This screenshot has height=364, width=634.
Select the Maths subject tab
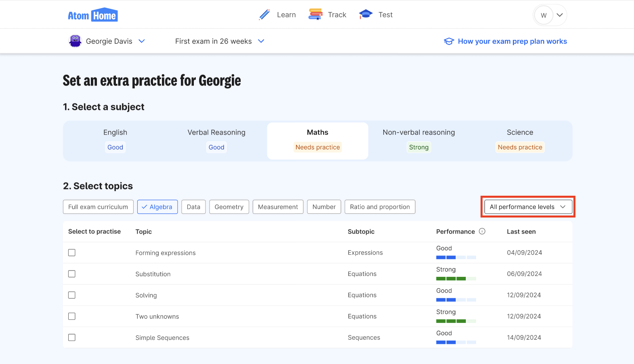point(317,141)
